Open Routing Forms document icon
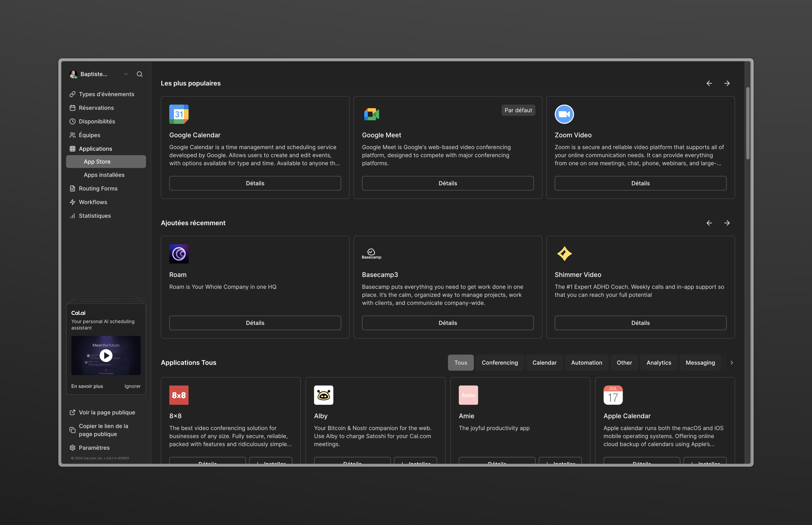This screenshot has height=525, width=812. click(72, 189)
